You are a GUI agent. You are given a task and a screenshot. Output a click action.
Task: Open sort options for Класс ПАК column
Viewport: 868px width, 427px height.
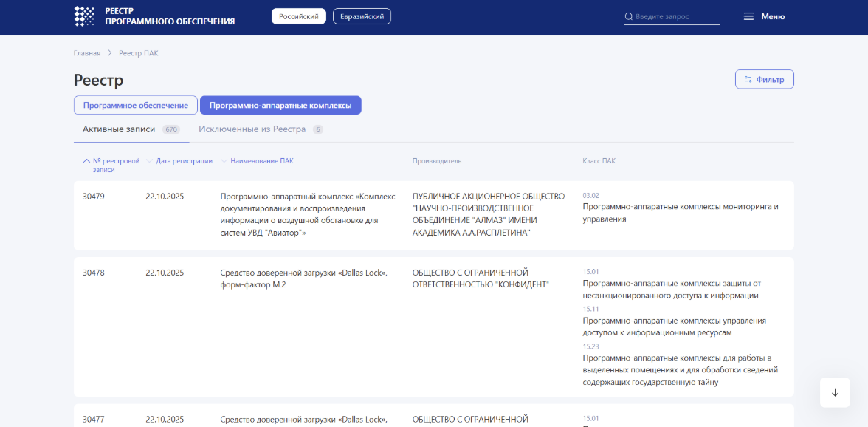tap(599, 160)
